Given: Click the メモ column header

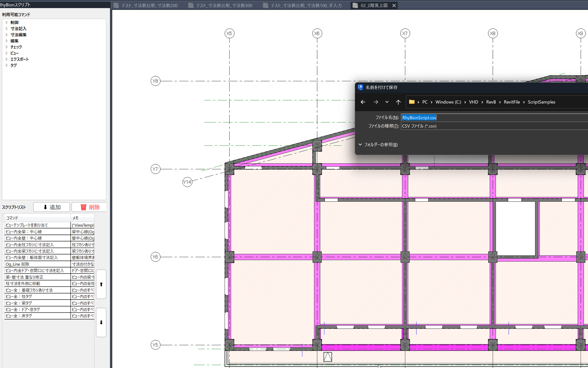Looking at the screenshot, I should [x=83, y=218].
